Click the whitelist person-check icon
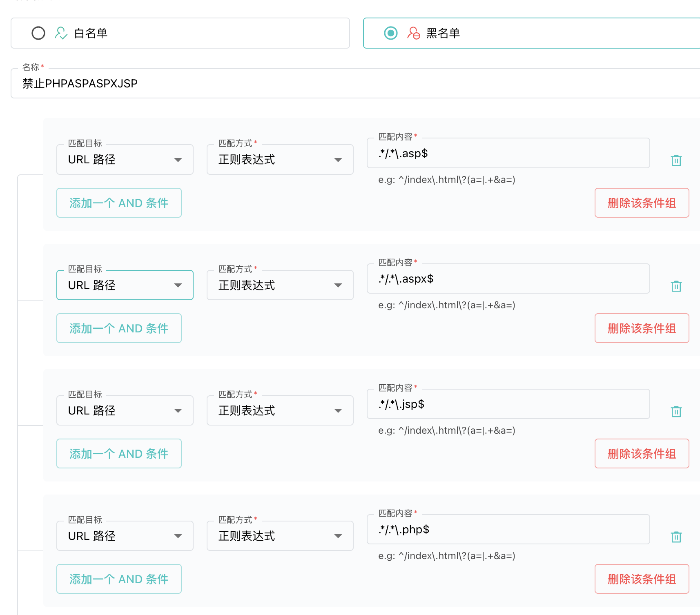 [61, 33]
